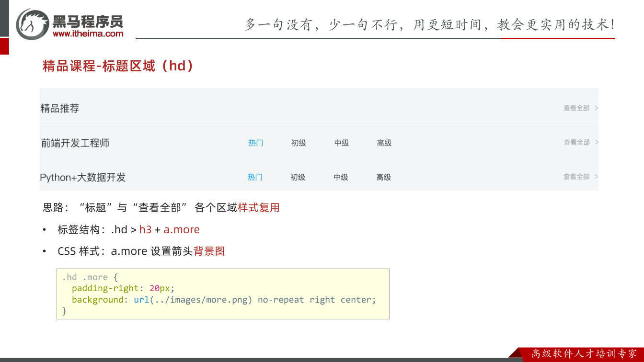Click the itheima horse logo icon
Viewport: 644px width, 362px height.
(x=33, y=24)
